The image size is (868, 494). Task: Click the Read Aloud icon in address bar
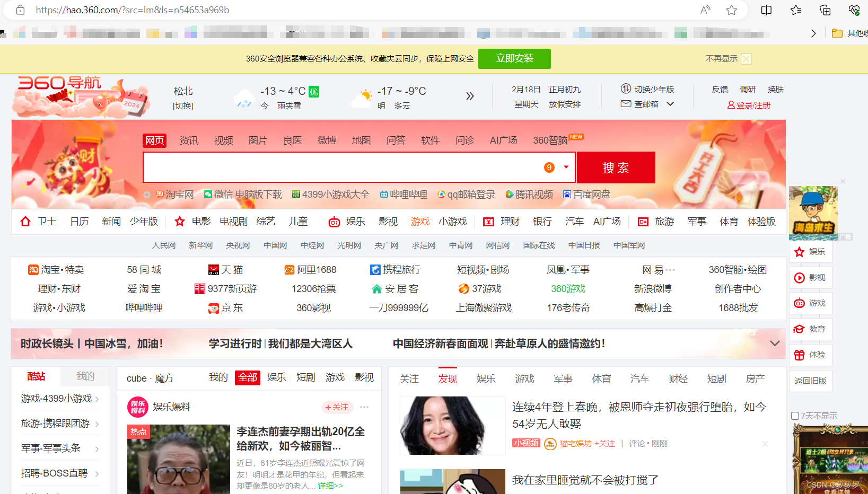click(705, 10)
